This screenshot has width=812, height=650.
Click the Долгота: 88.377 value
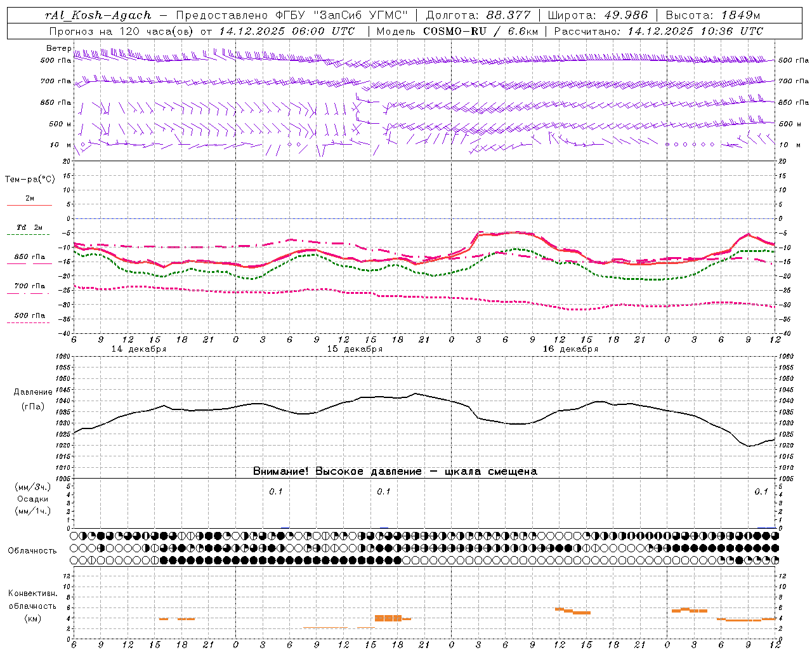pyautogui.click(x=478, y=15)
